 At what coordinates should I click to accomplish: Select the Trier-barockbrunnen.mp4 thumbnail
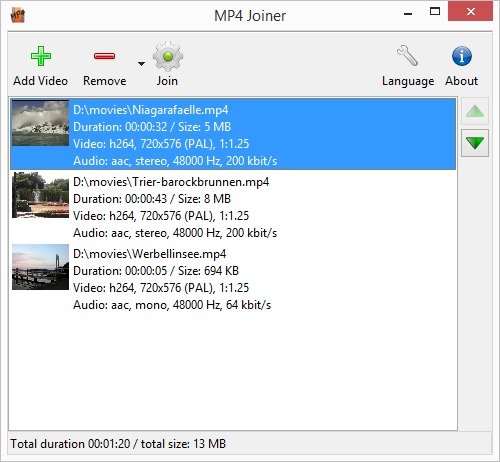(40, 195)
